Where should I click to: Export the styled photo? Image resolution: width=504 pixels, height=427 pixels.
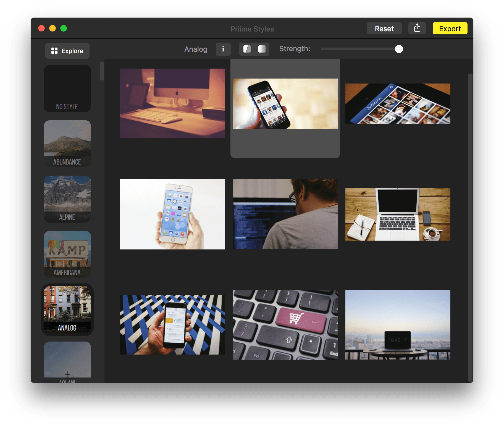coord(450,28)
